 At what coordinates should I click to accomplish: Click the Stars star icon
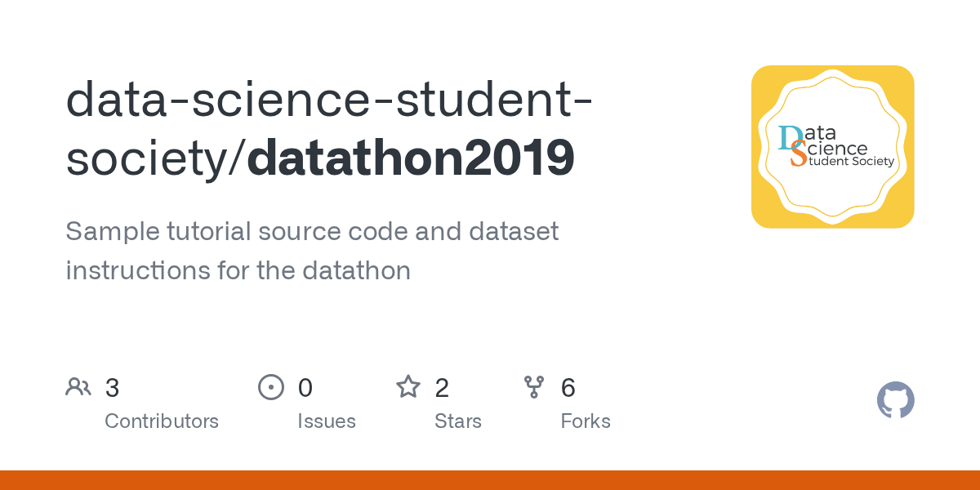tap(408, 386)
